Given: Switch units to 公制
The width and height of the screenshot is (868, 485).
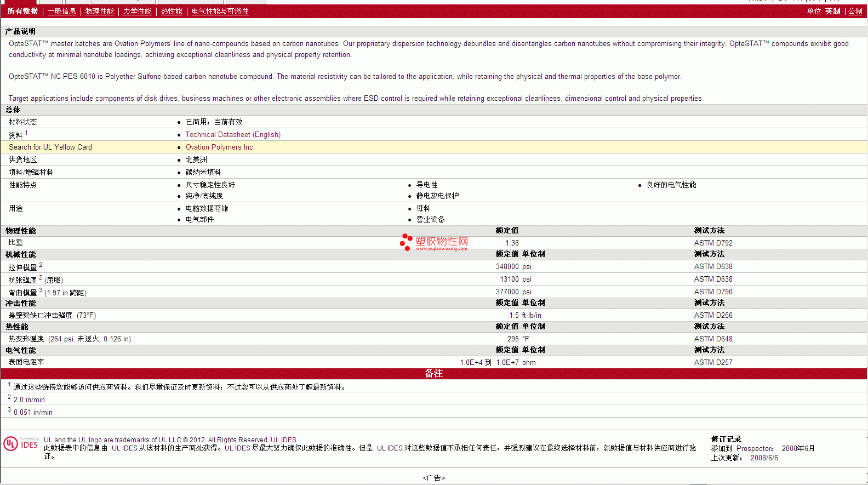Looking at the screenshot, I should pos(855,11).
